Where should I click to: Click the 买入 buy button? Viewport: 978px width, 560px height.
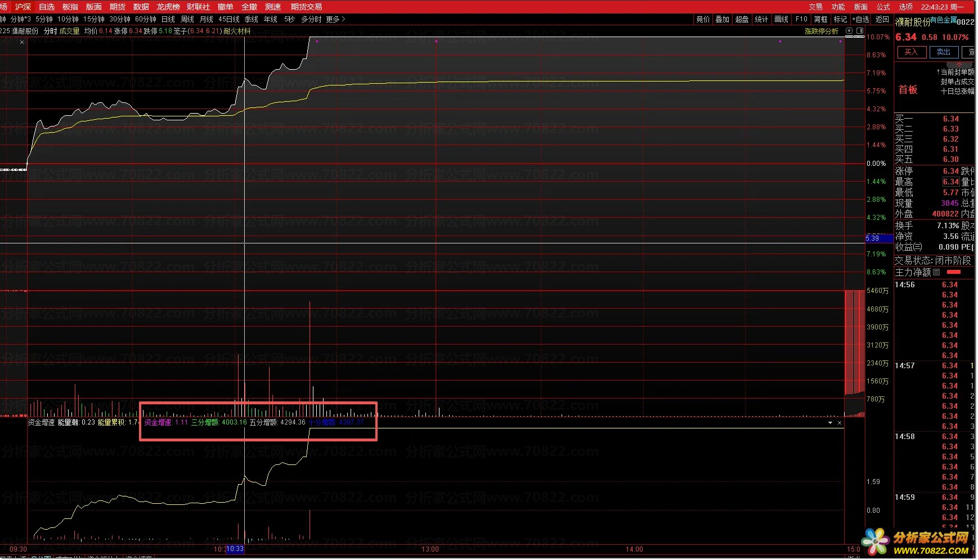click(911, 52)
